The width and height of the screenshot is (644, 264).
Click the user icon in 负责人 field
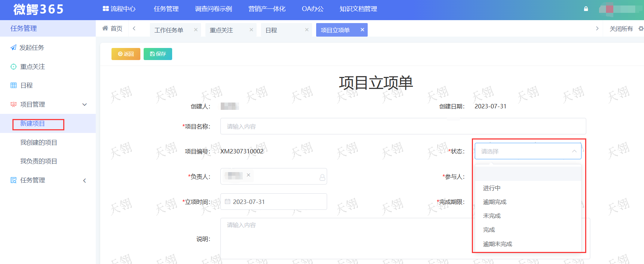(x=322, y=177)
